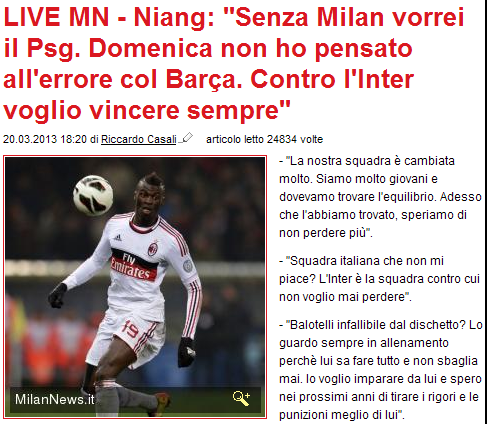
Task: Click the magnifier zoom icon on photo
Action: click(x=241, y=398)
